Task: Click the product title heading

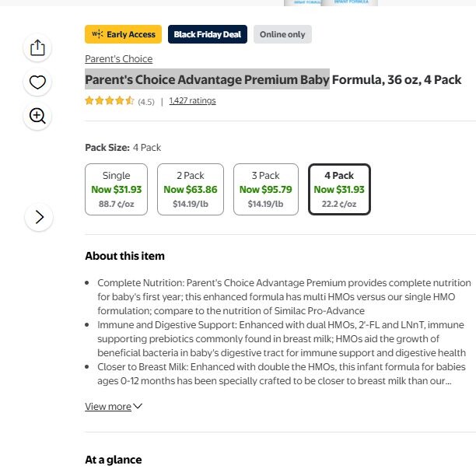Action: pos(272,79)
